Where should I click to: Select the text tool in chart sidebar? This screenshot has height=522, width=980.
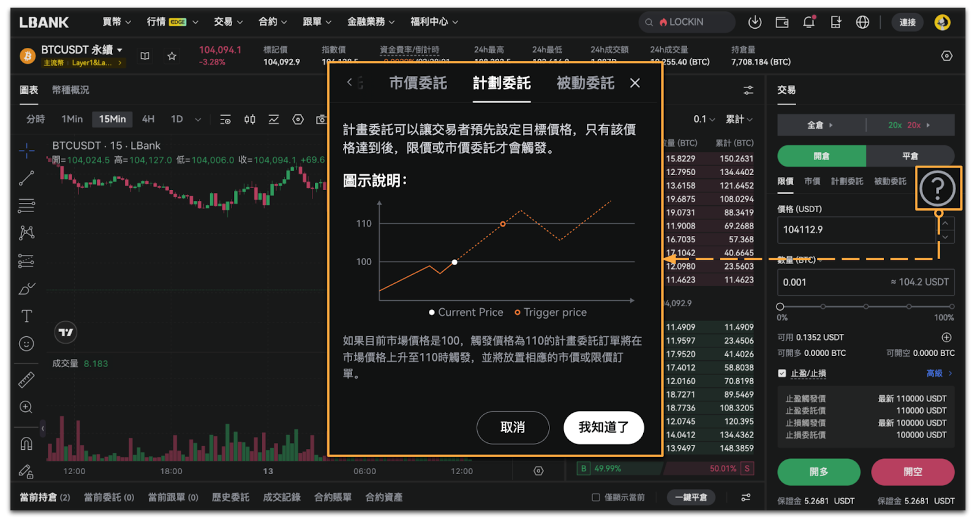click(x=26, y=316)
